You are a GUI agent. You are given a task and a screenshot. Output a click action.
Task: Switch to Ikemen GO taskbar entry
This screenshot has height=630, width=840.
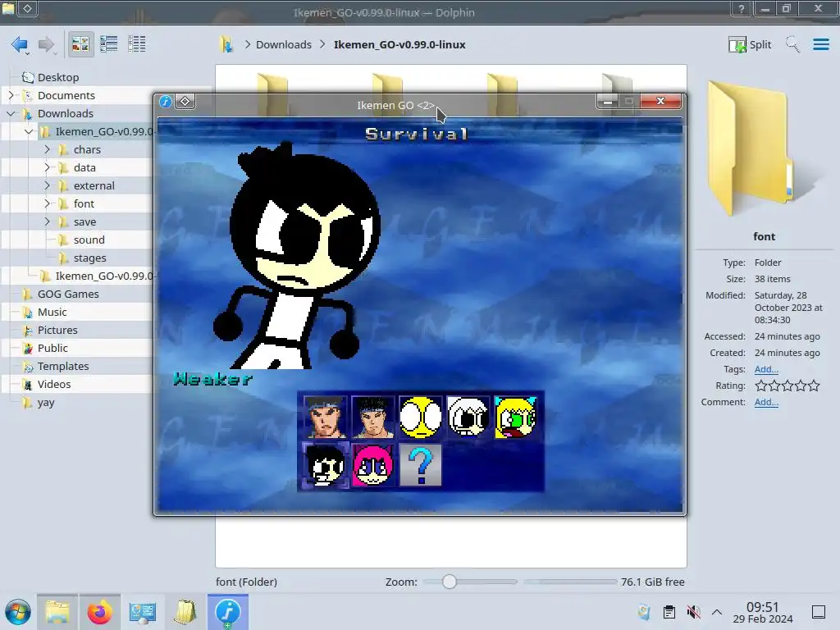click(228, 612)
